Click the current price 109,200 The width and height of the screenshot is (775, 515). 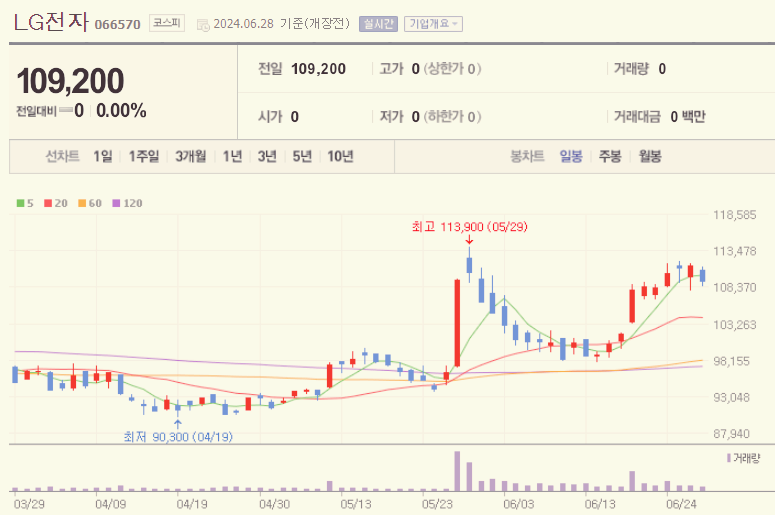coord(70,81)
